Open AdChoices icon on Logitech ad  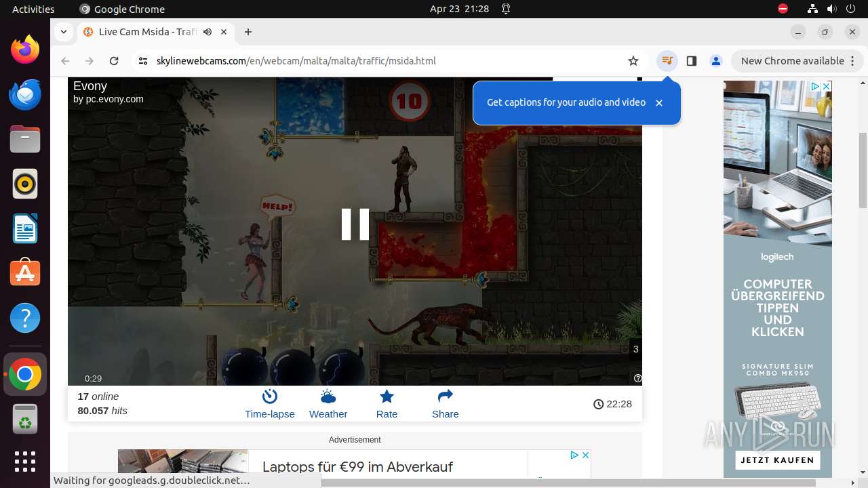[816, 86]
